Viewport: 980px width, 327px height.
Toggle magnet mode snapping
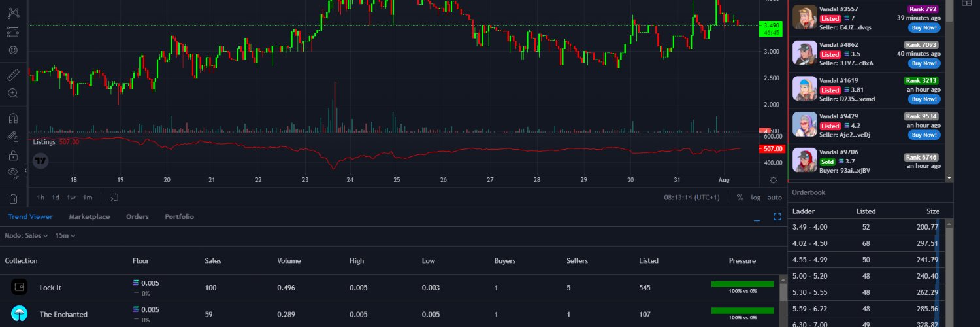coord(13,118)
